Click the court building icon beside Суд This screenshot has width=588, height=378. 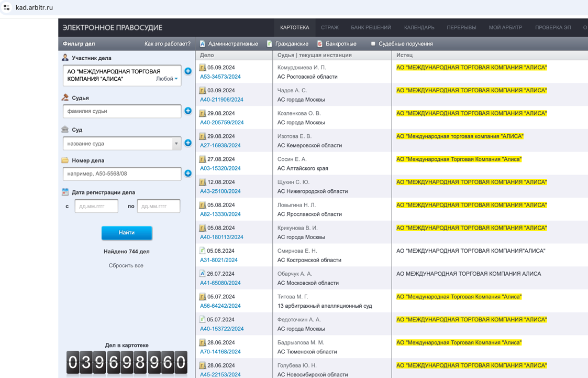coord(65,129)
